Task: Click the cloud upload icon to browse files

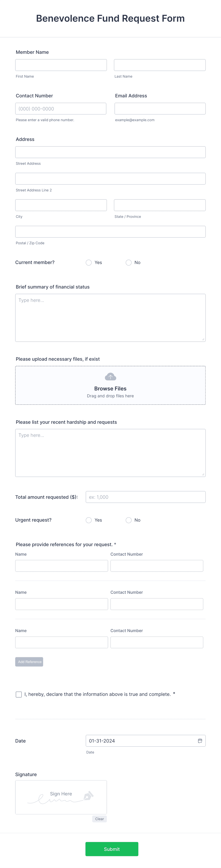Action: click(110, 376)
